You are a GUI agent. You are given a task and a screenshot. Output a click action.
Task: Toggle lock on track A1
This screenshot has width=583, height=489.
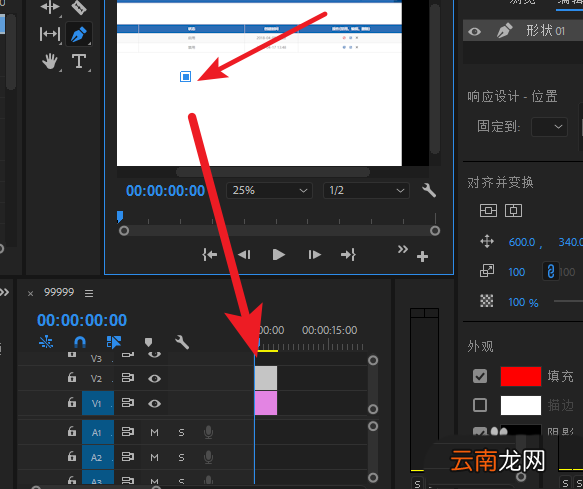tap(72, 431)
